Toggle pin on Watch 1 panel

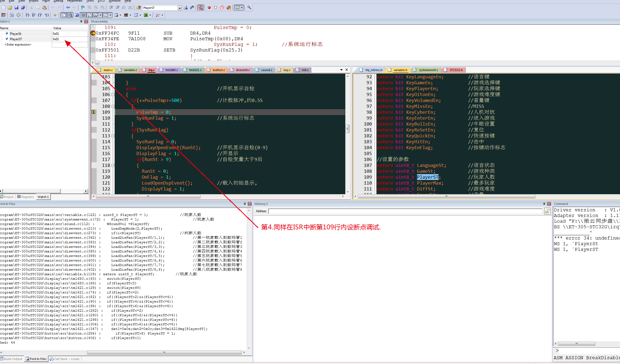click(81, 21)
